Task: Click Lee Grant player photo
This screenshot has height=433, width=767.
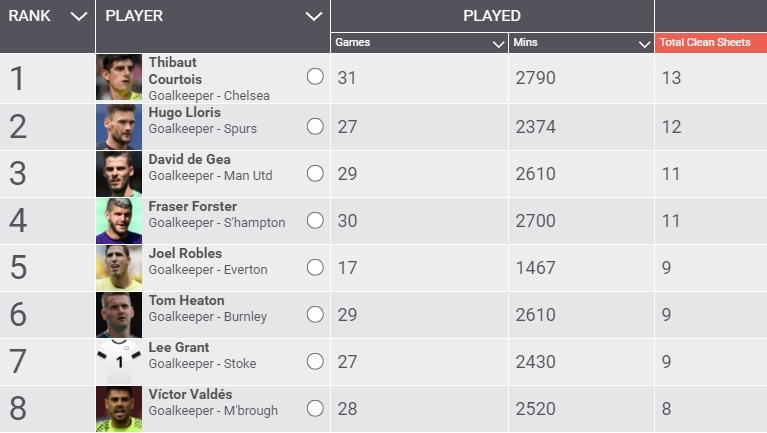Action: (x=119, y=362)
